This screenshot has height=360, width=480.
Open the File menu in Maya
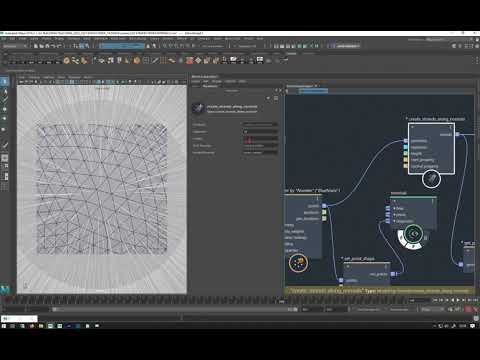pyautogui.click(x=4, y=39)
